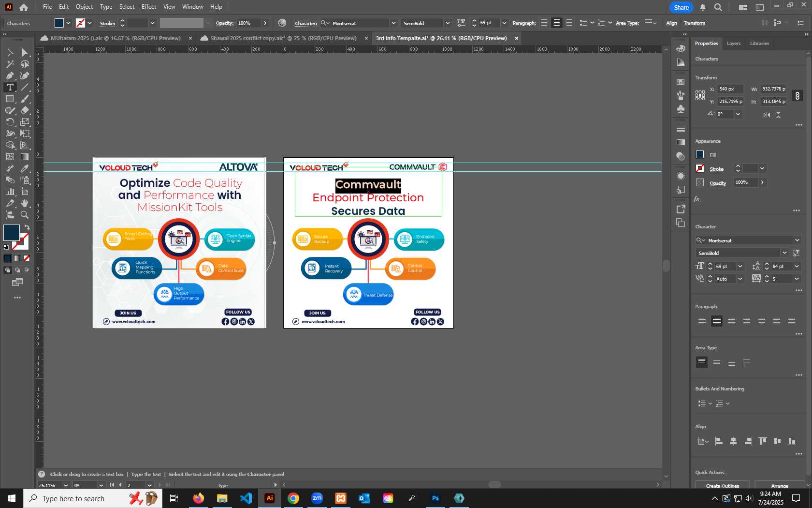Open artboard number dropdown in status bar
The height and width of the screenshot is (508, 812).
click(149, 485)
